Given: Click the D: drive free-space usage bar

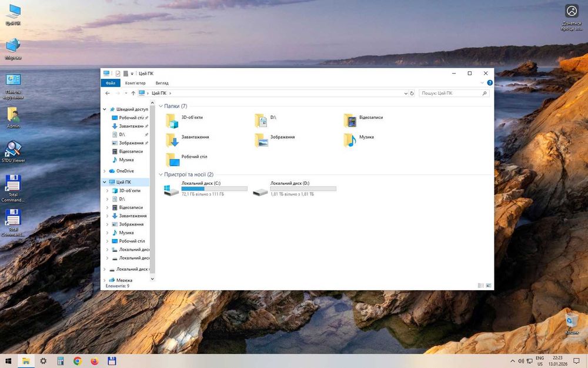Looking at the screenshot, I should pos(303,189).
